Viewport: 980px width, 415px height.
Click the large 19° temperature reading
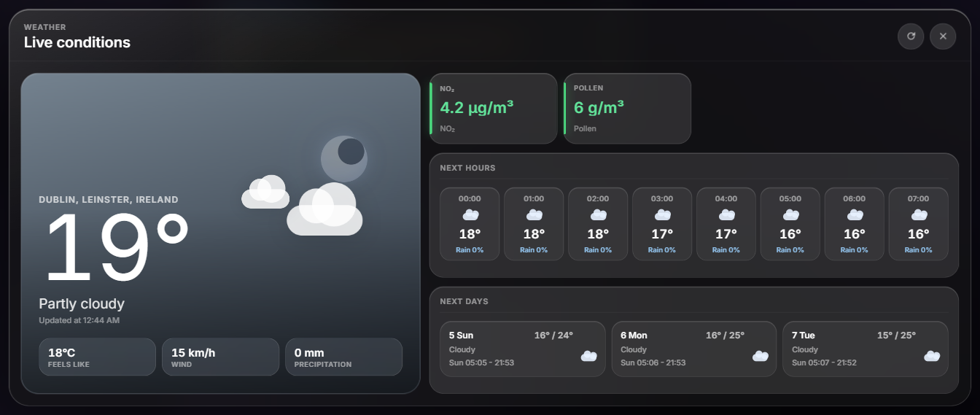pyautogui.click(x=117, y=248)
